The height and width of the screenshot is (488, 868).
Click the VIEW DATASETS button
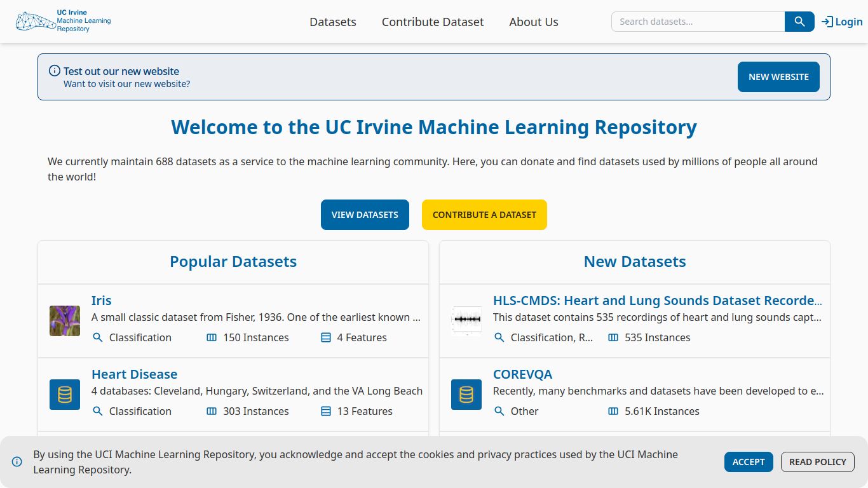coord(365,214)
